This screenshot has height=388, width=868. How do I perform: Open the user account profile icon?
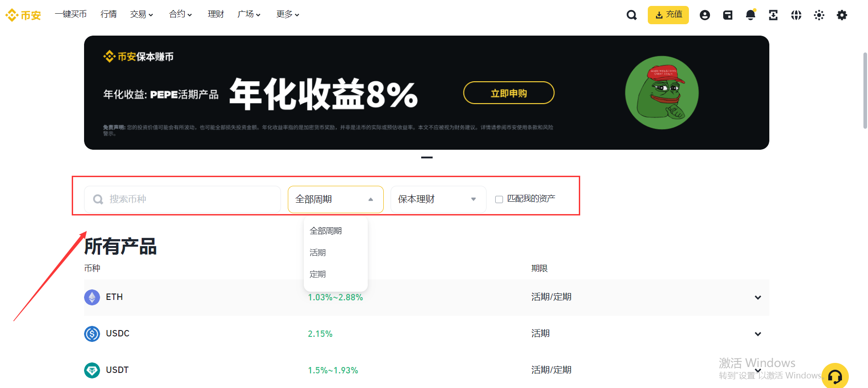[x=704, y=15]
